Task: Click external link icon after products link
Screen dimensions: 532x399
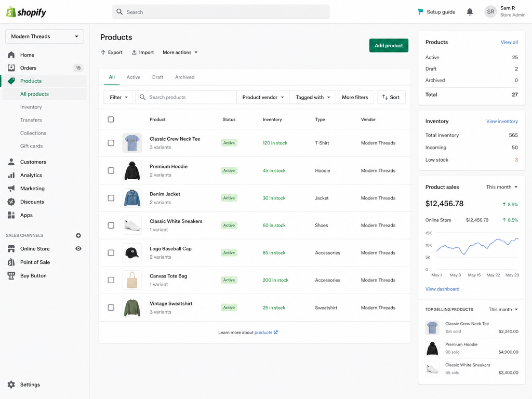Action: 275,332
